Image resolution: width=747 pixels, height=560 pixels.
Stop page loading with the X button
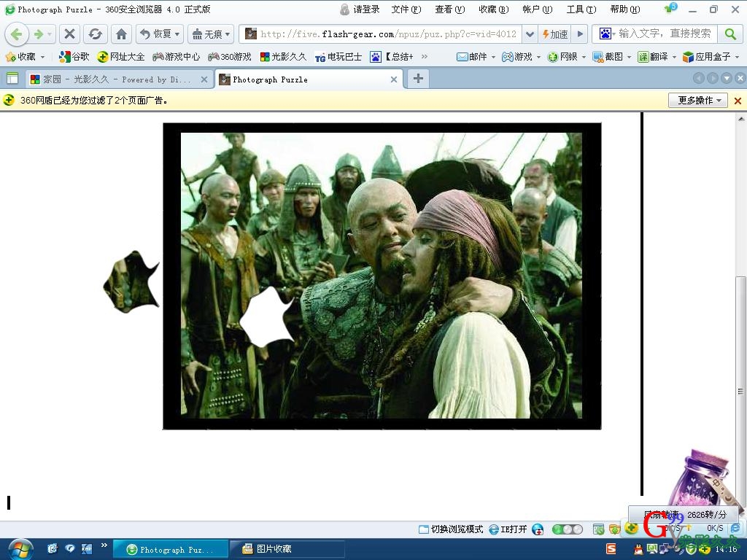pyautogui.click(x=69, y=34)
